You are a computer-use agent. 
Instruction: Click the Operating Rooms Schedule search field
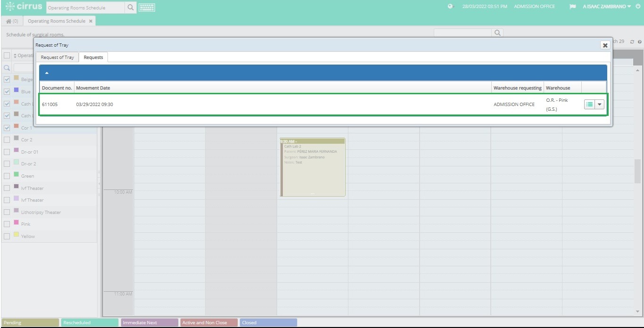pos(85,8)
